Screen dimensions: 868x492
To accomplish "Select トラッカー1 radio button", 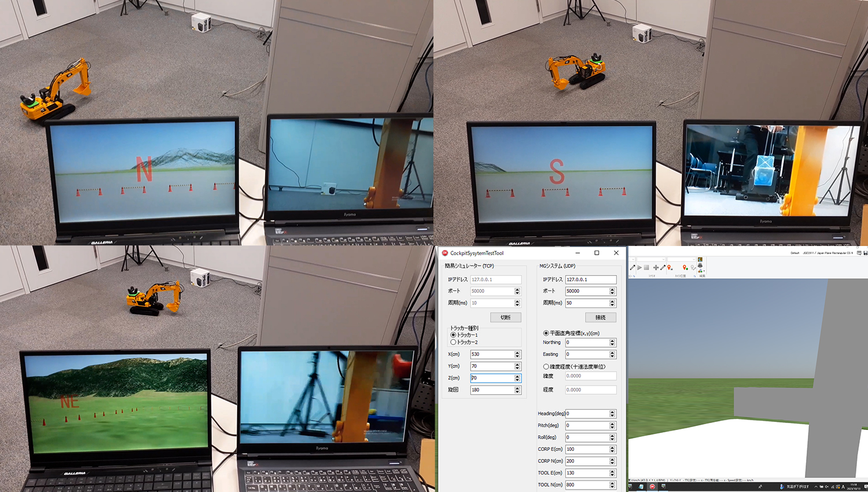I will 453,335.
